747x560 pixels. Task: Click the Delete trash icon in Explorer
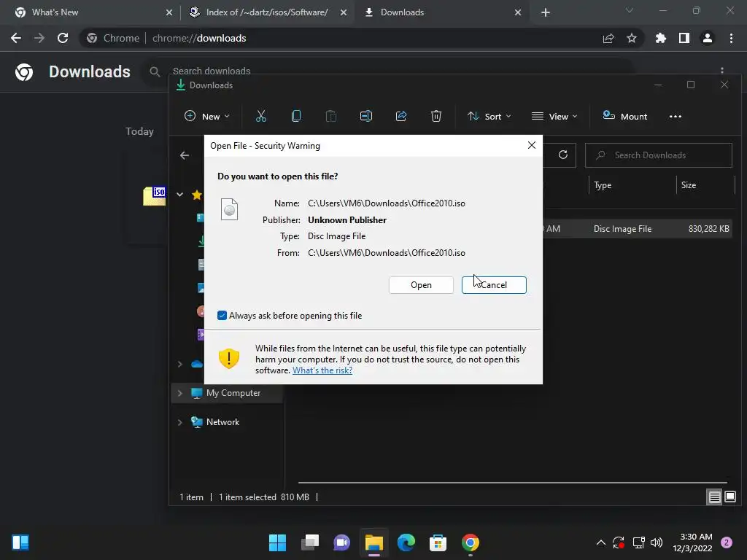pos(436,116)
